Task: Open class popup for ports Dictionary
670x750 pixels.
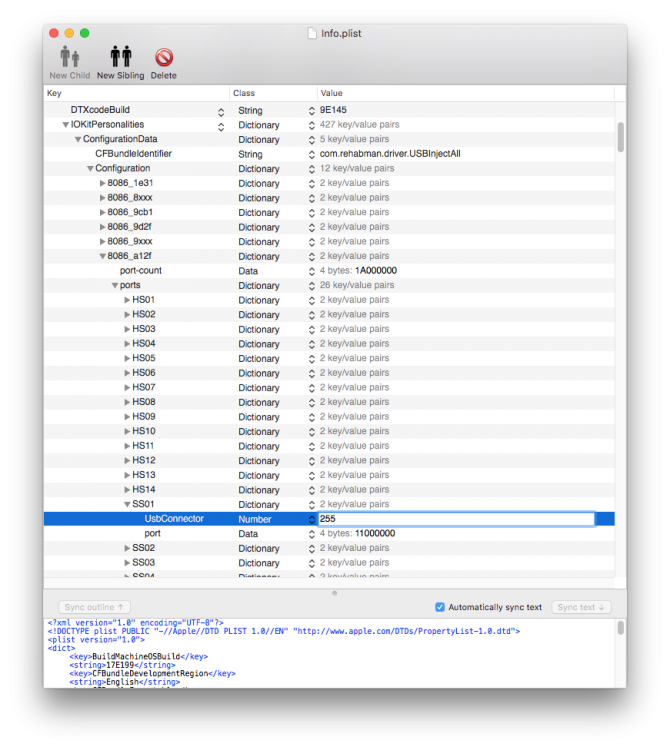Action: 311,286
